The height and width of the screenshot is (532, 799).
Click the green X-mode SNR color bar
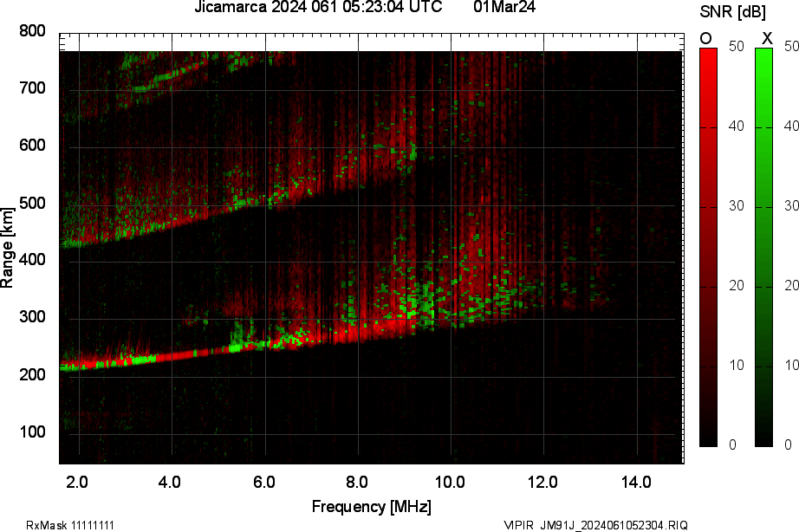tap(763, 248)
